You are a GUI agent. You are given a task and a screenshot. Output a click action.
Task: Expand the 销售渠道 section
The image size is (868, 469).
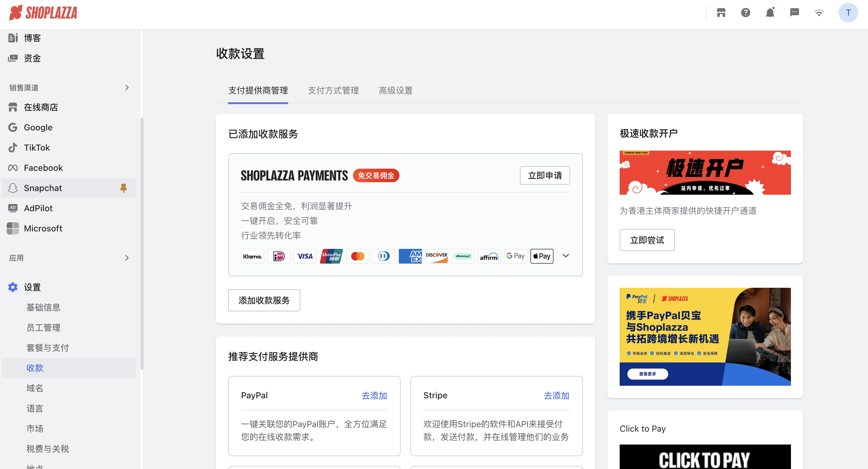pyautogui.click(x=126, y=87)
